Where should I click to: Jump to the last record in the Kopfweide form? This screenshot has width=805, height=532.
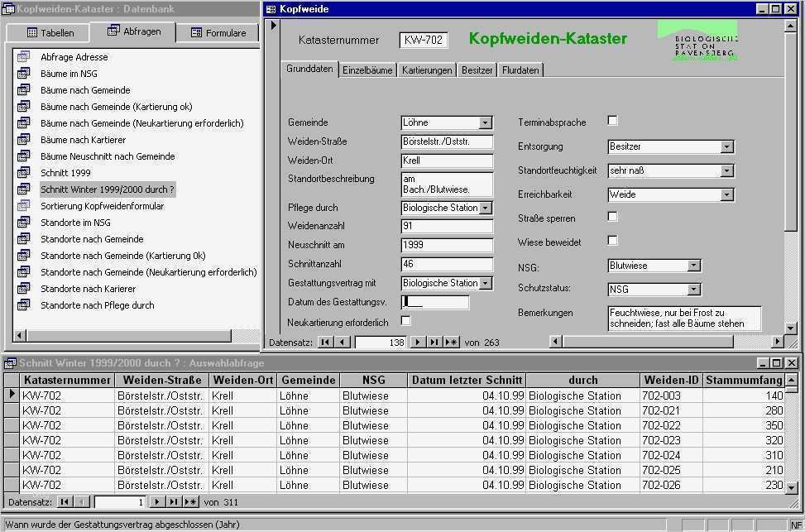(434, 342)
